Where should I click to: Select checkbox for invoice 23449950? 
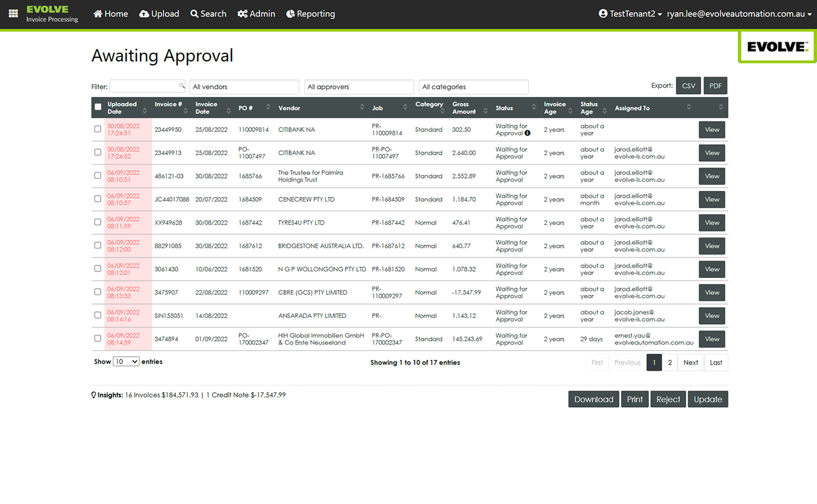[98, 129]
